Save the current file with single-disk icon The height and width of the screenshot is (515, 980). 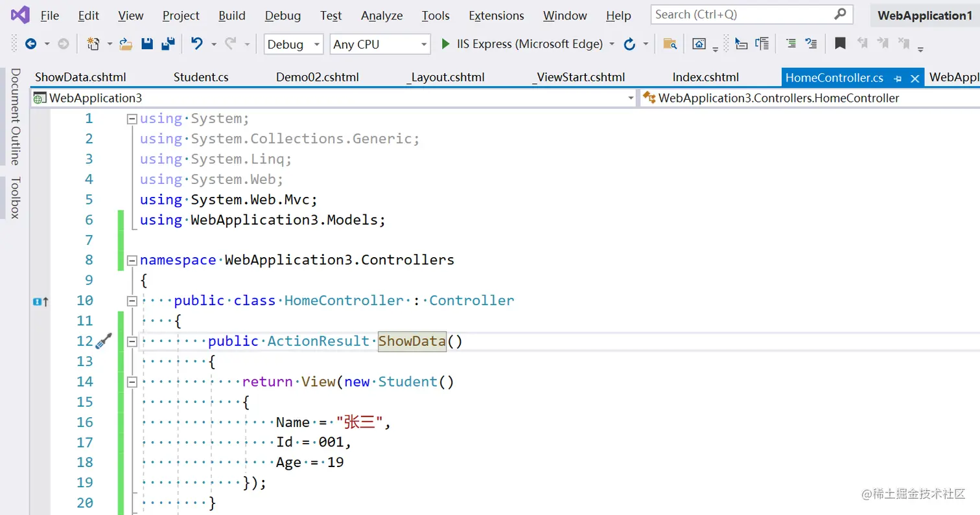[147, 44]
